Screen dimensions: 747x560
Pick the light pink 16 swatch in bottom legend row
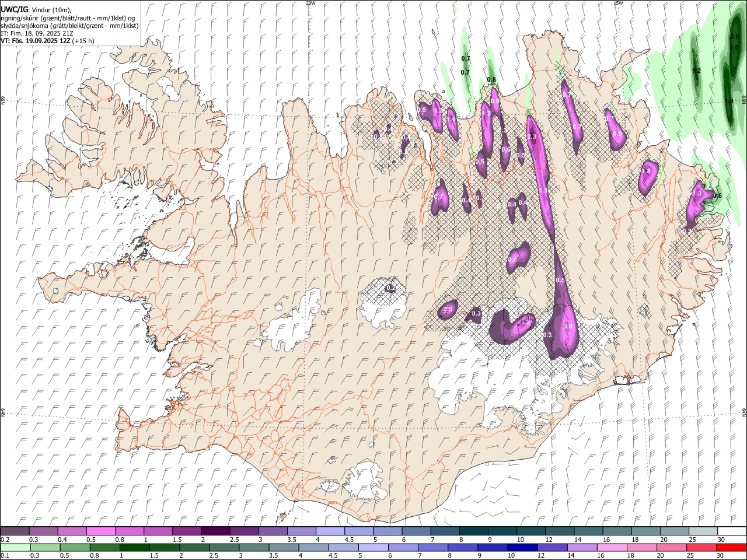point(612,547)
